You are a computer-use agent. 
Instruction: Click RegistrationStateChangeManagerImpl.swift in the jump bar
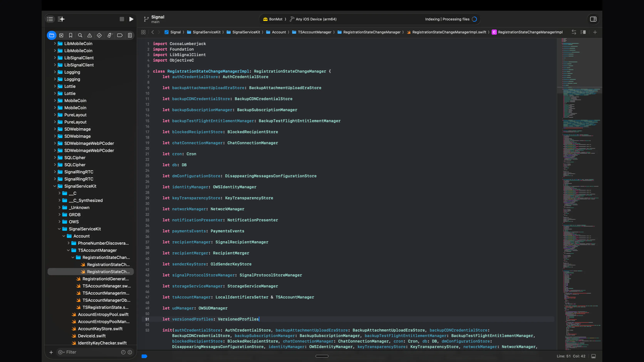pyautogui.click(x=446, y=32)
